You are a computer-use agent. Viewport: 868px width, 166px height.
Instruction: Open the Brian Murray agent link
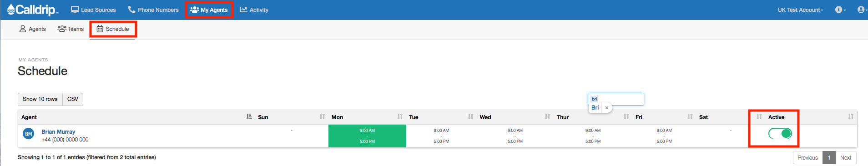click(58, 132)
